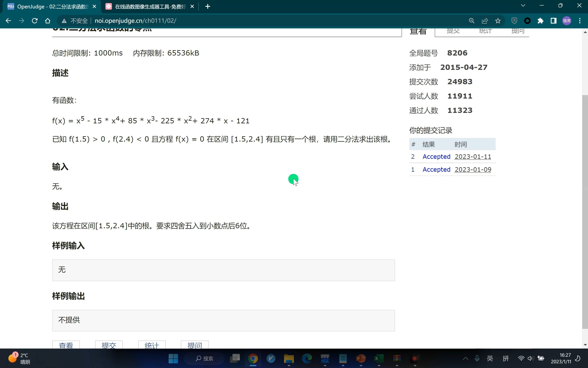Bookmark this page with the star icon
Screen dimensions: 588x368
pos(498,21)
